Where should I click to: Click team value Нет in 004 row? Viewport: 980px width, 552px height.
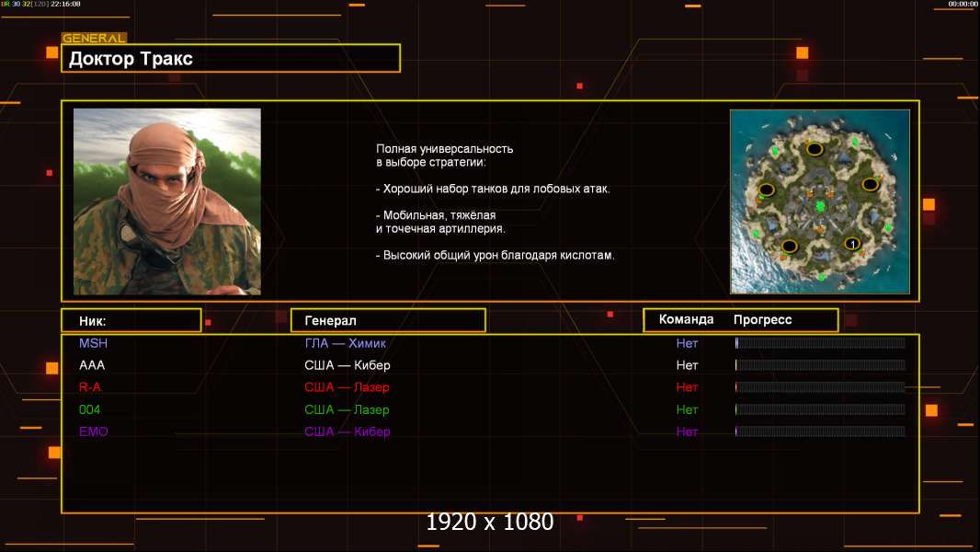687,409
